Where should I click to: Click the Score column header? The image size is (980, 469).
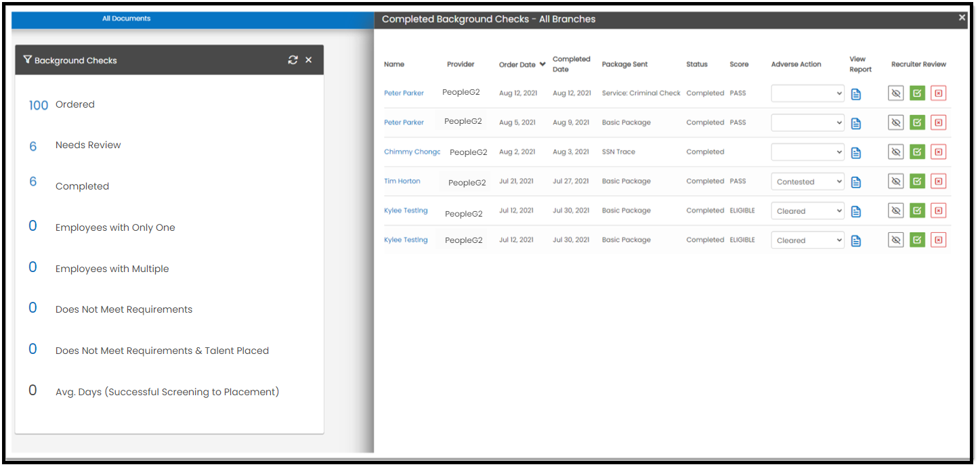click(x=739, y=64)
